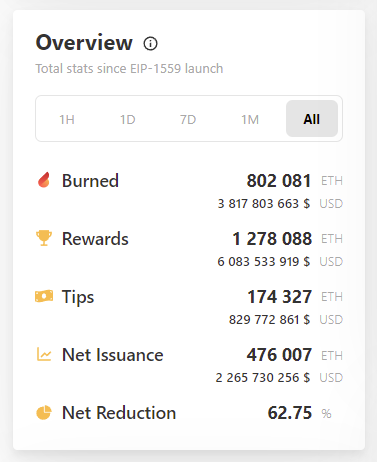
Task: Click the Tips label
Action: tap(78, 297)
